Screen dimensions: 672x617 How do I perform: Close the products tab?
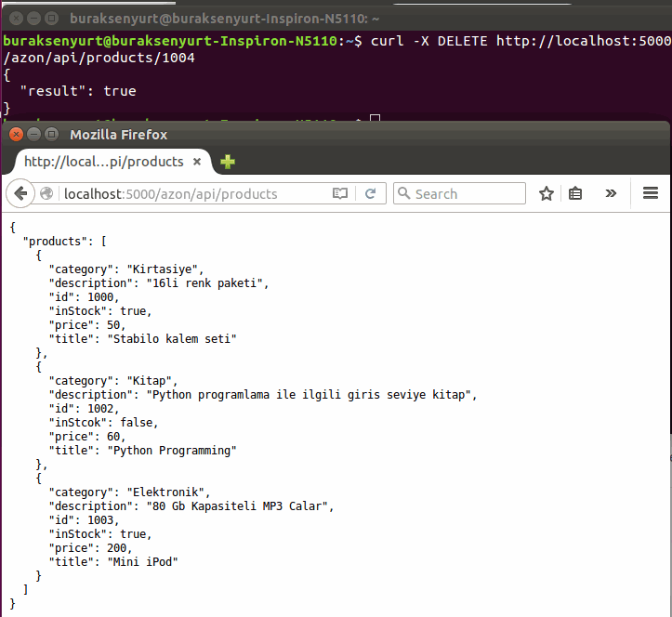pyautogui.click(x=197, y=162)
